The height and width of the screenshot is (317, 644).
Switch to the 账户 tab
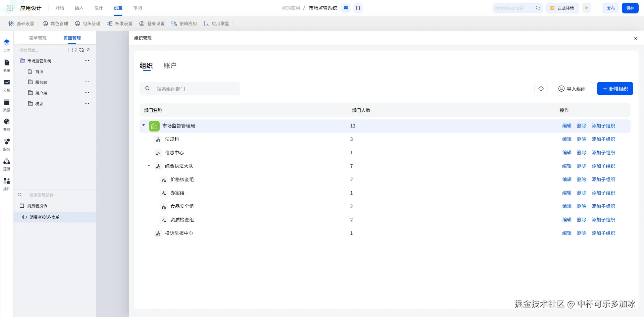tap(170, 66)
